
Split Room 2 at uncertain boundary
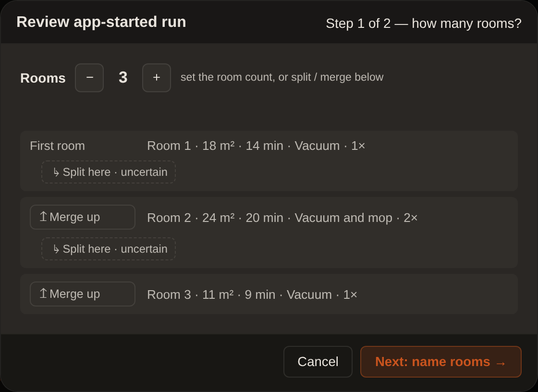pyautogui.click(x=109, y=249)
